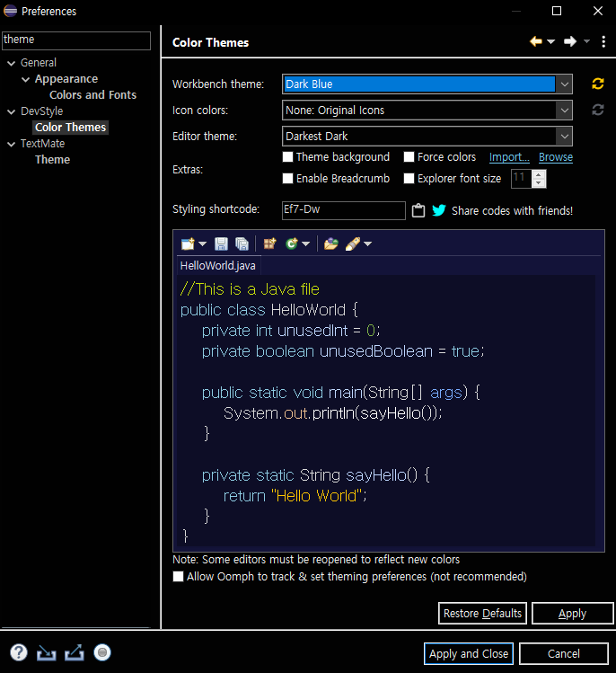Select Colors and Fonts in tree

click(x=92, y=95)
